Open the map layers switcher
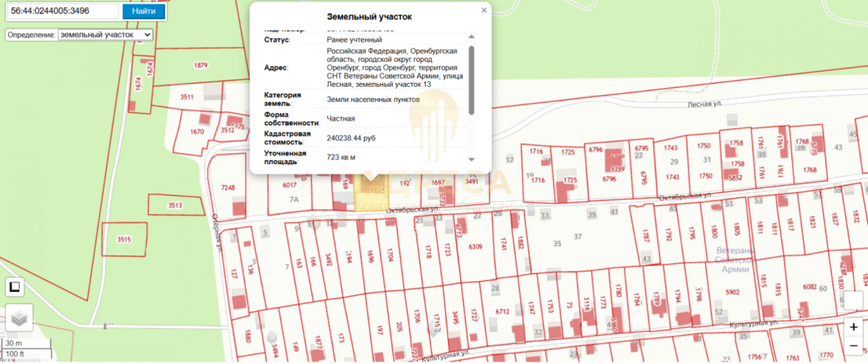This screenshot has width=868, height=364. tap(19, 318)
